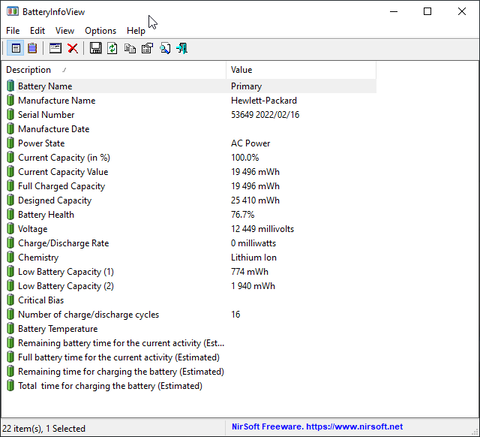This screenshot has width=480, height=437.
Task: Open the properties toolbar icon
Action: pos(147,49)
